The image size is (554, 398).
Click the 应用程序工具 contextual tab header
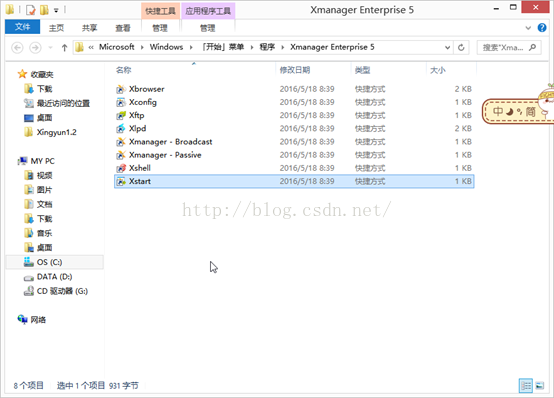coord(208,11)
